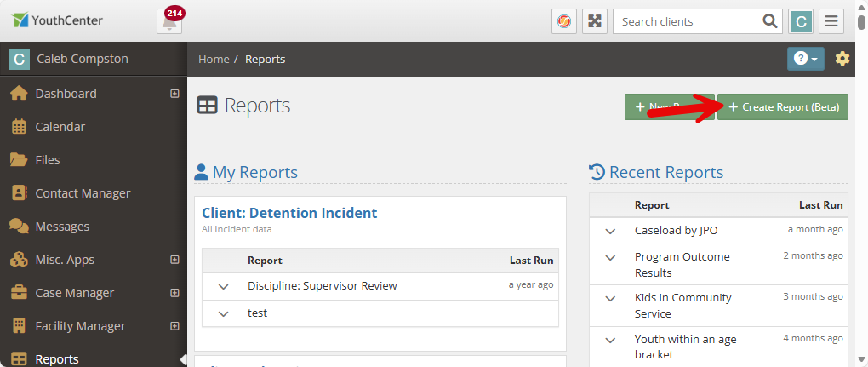This screenshot has height=367, width=868.
Task: Expand the Facility Manager sidebar submenu
Action: pyautogui.click(x=174, y=326)
